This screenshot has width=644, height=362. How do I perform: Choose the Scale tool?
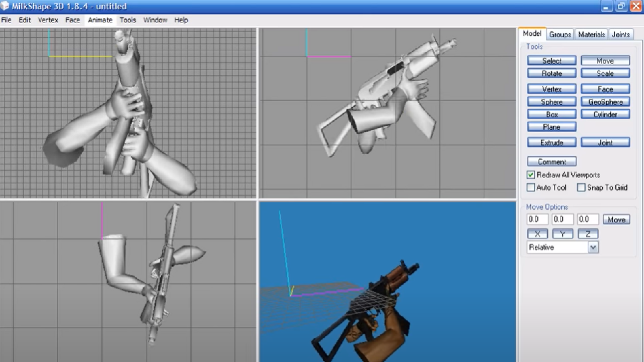[605, 73]
